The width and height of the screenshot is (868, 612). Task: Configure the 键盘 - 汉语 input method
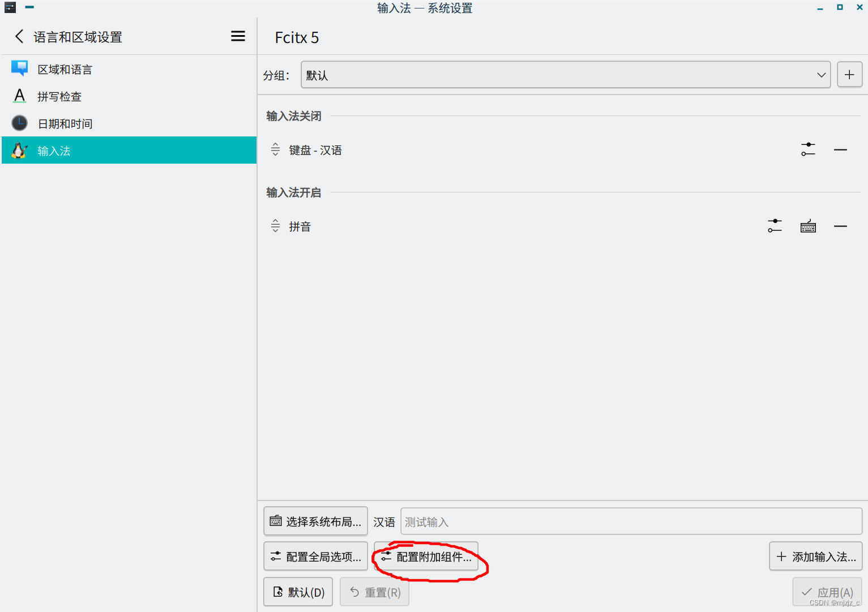(x=808, y=149)
